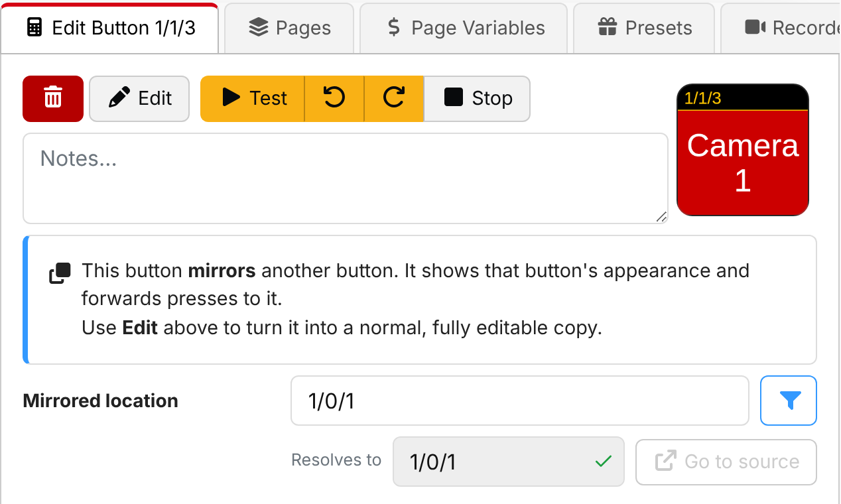Toggle the filter funnel button
This screenshot has height=504, width=841.
click(789, 401)
